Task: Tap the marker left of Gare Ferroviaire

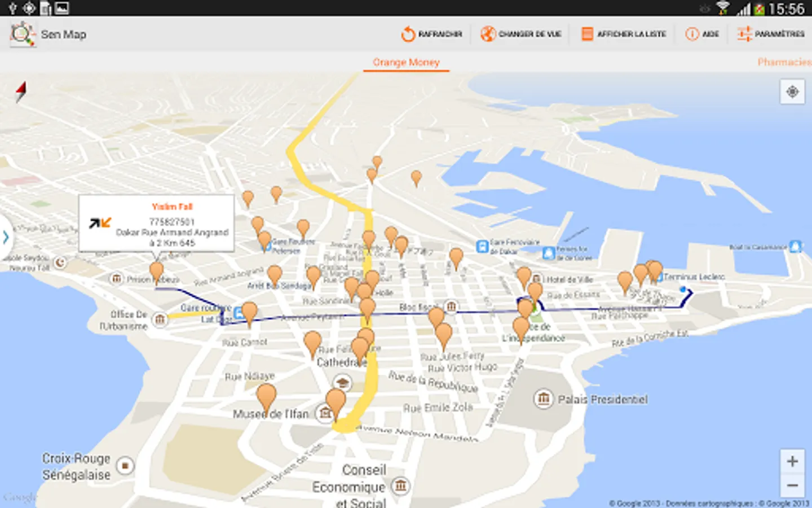Action: [456, 259]
